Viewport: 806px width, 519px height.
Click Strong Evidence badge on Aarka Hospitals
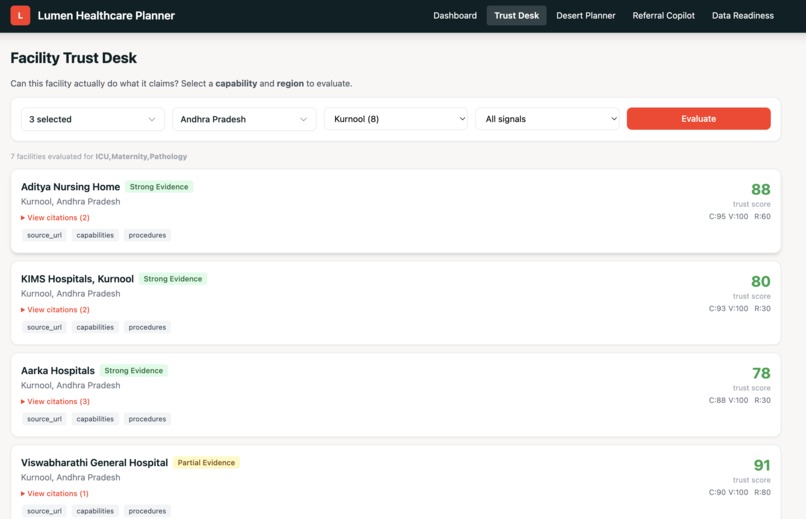click(134, 371)
